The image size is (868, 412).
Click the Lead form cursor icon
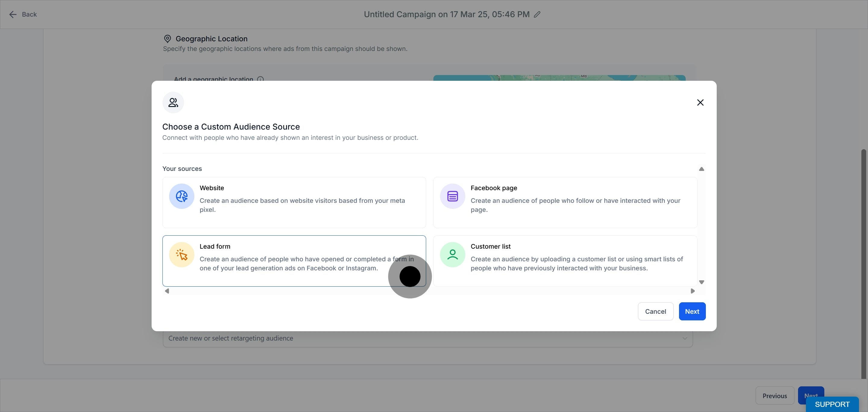coord(182,255)
